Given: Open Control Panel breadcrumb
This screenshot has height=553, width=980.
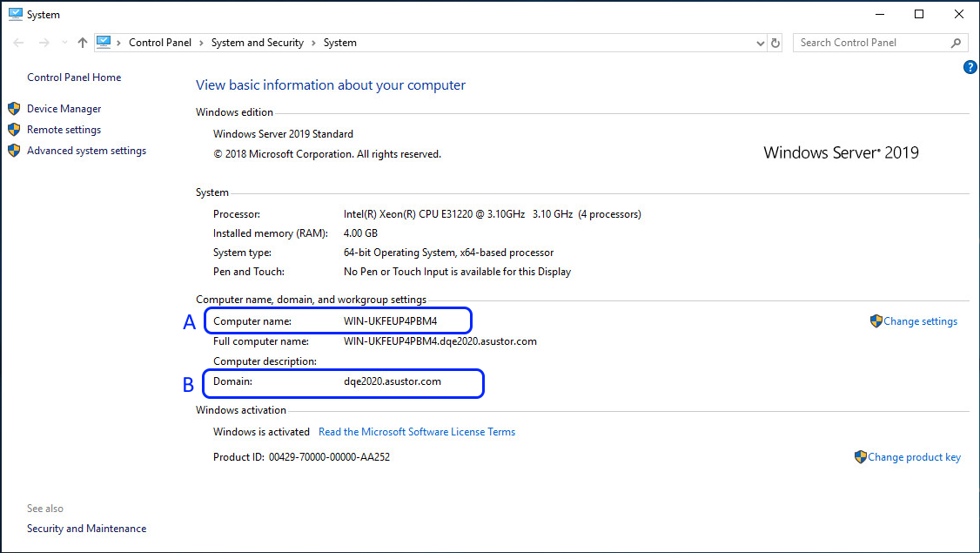Looking at the screenshot, I should tap(160, 43).
